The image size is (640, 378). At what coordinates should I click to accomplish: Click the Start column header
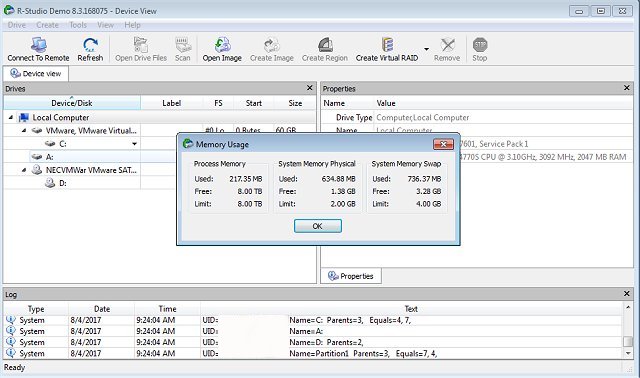253,103
